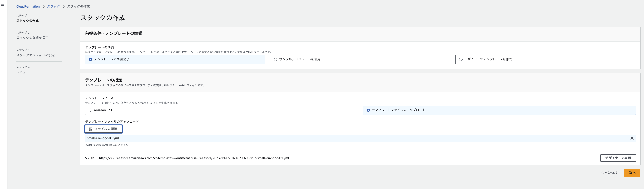Select テンプレートの準備完了 radio option
Screen dimensions: 644x189
(x=90, y=59)
